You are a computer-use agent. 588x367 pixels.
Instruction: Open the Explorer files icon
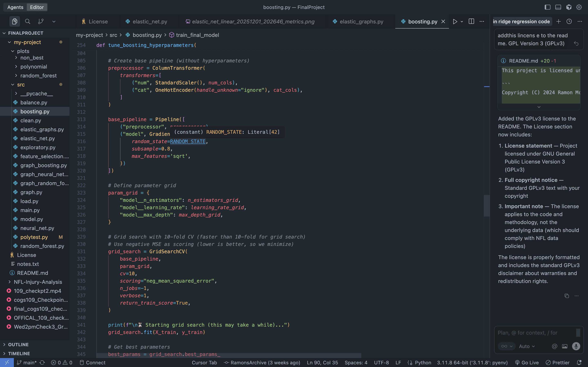point(14,21)
